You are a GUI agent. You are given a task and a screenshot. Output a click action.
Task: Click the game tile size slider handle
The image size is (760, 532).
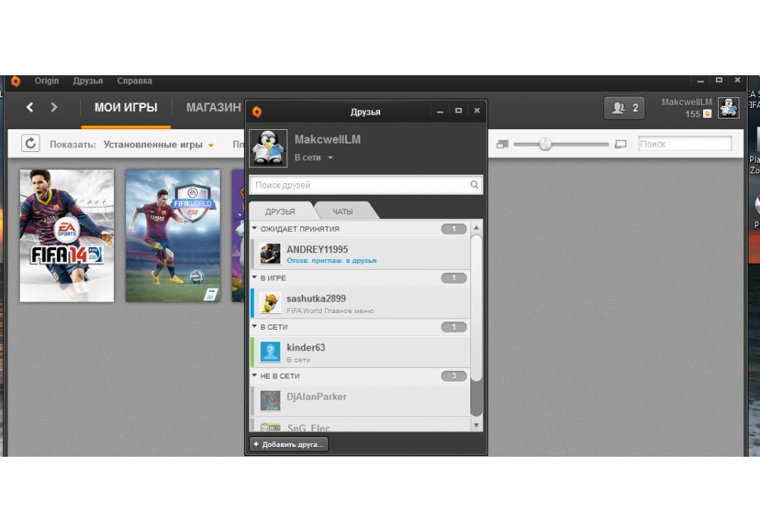(545, 144)
